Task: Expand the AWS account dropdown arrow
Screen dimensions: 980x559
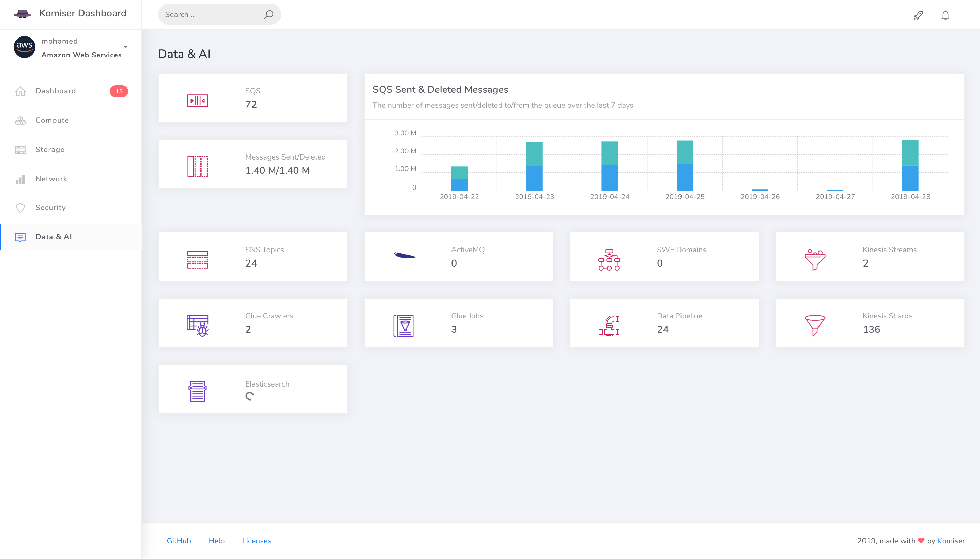Action: [125, 47]
